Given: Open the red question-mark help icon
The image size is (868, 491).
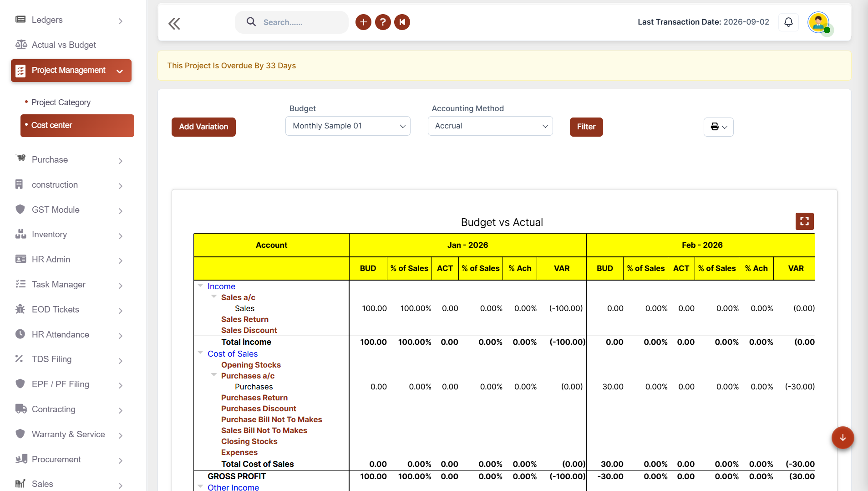Looking at the screenshot, I should (x=383, y=22).
